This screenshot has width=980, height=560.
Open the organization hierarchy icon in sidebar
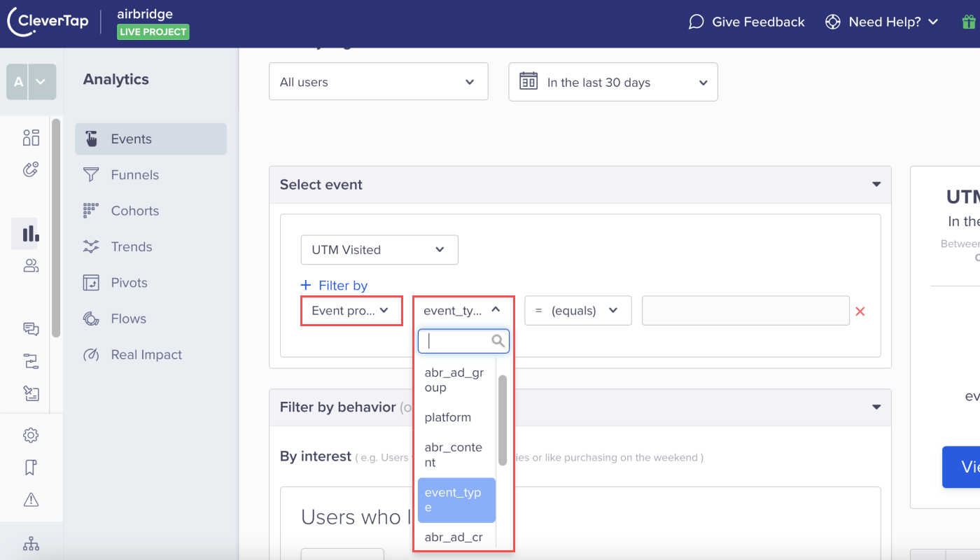click(x=31, y=543)
